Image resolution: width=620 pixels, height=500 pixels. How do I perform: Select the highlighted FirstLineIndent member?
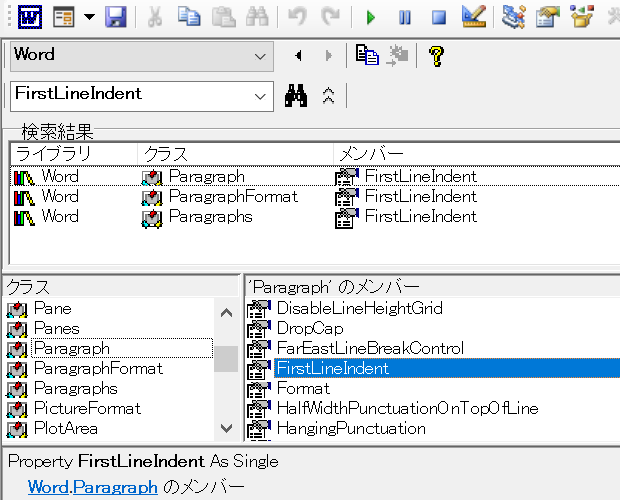tap(447, 368)
